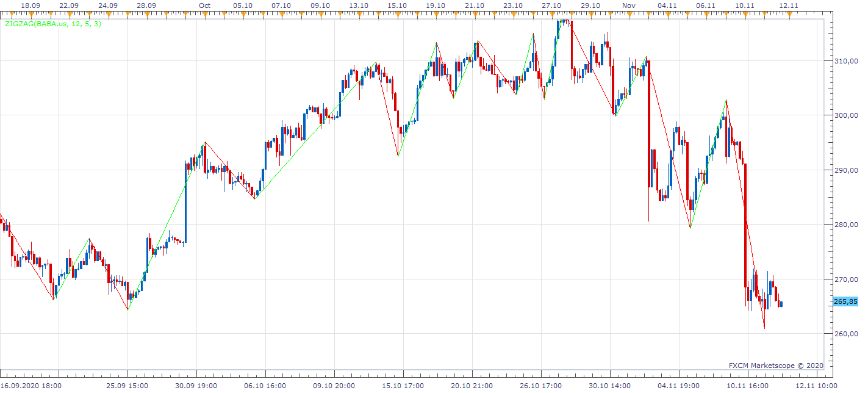
Task: Click the 280,00 price axis label
Action: pos(845,225)
